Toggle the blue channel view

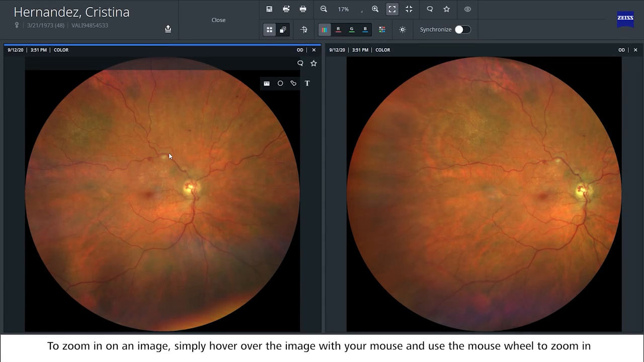[x=364, y=30]
